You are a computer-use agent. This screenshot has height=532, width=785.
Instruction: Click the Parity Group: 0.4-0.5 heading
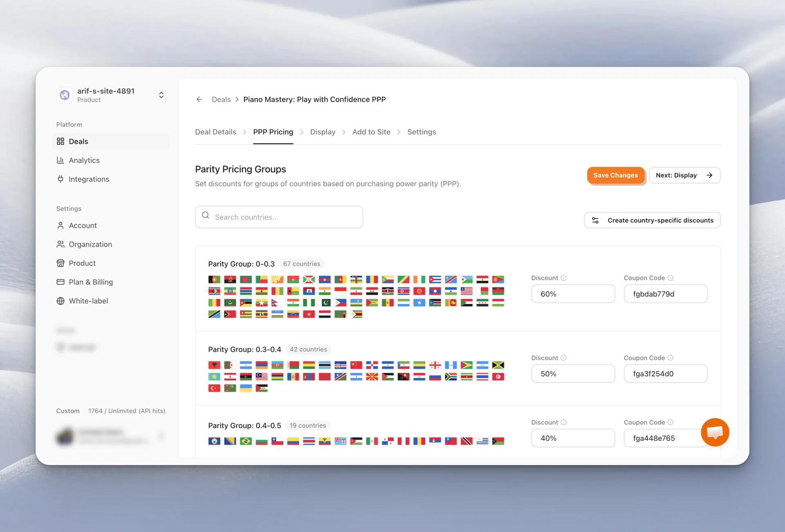pos(244,425)
